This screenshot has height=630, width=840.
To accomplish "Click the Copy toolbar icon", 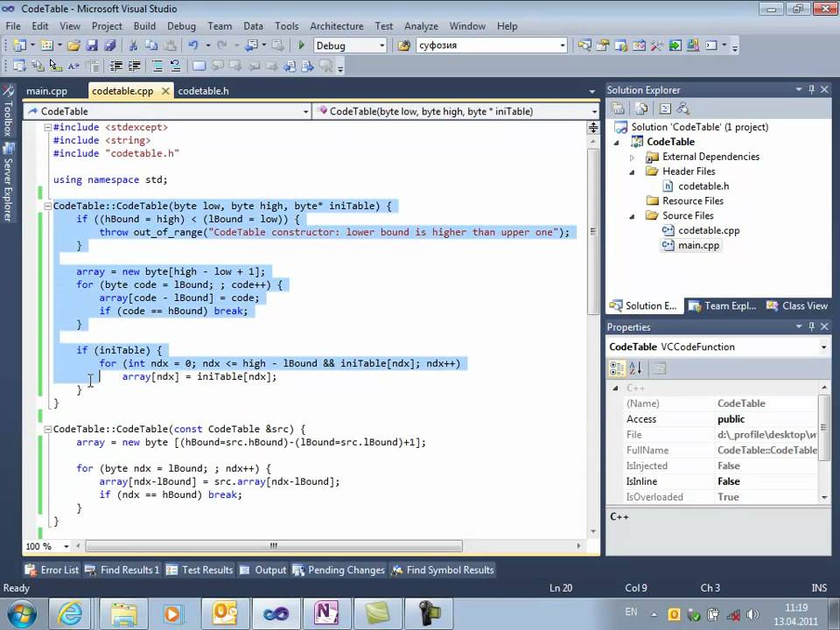I will point(151,45).
